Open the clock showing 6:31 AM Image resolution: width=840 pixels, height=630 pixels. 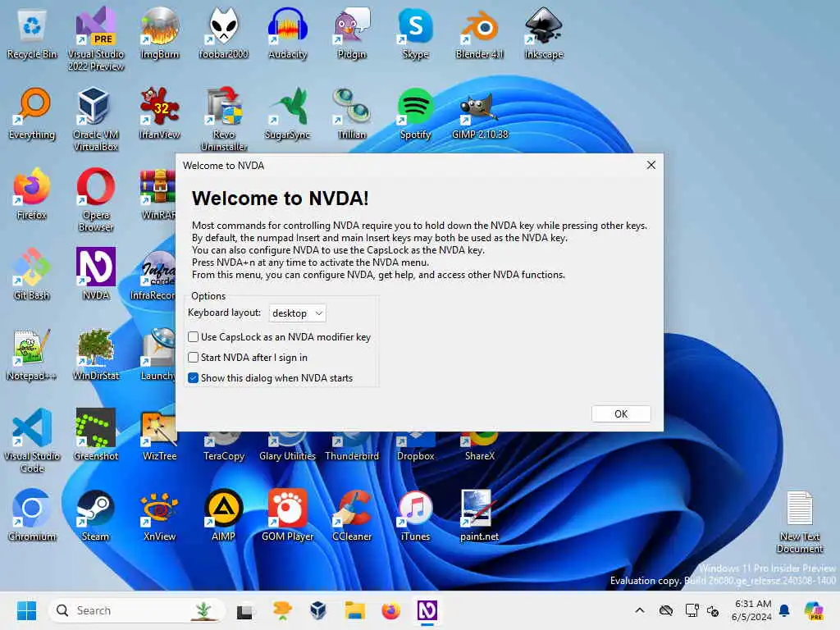click(752, 610)
